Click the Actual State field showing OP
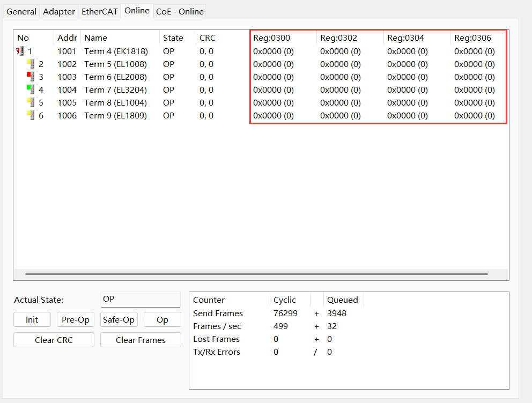Image resolution: width=532 pixels, height=403 pixels. point(141,299)
